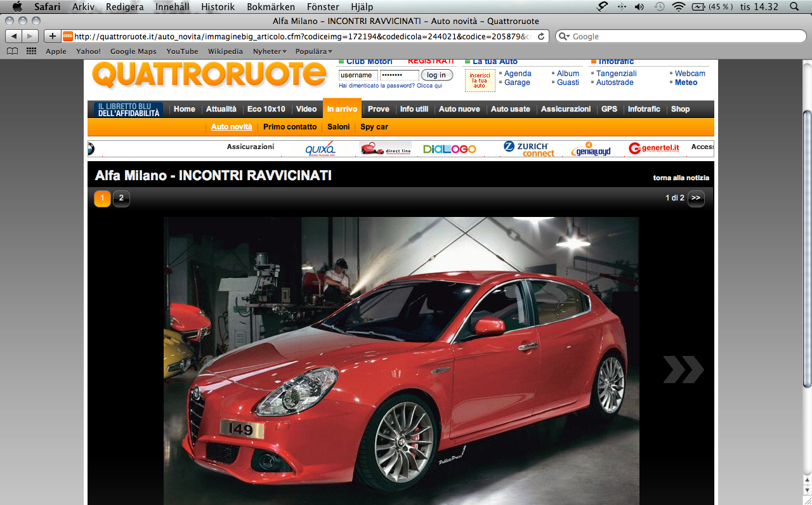Open the bookmarks book icon
This screenshot has height=505, width=812.
pyautogui.click(x=12, y=51)
